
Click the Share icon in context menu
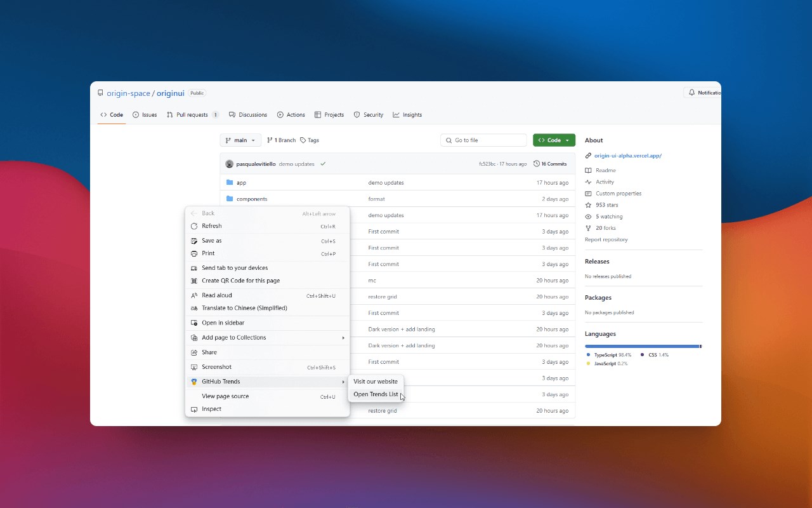[x=194, y=352]
